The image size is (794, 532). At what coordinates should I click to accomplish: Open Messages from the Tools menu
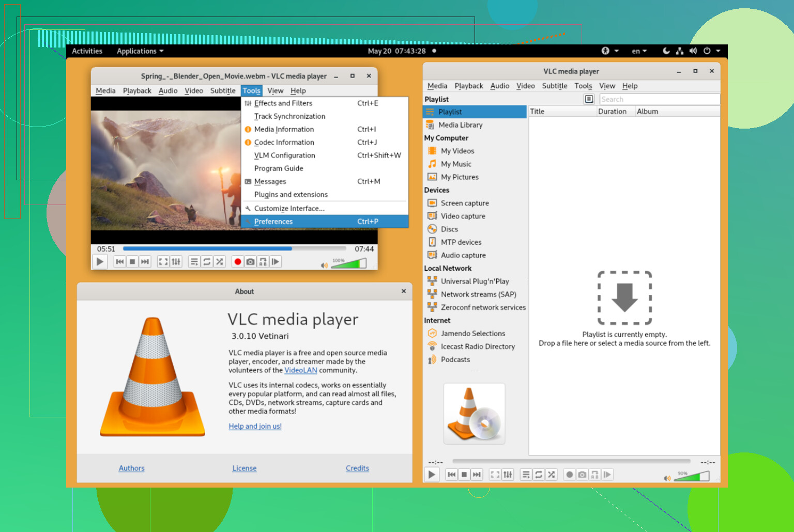325,181
